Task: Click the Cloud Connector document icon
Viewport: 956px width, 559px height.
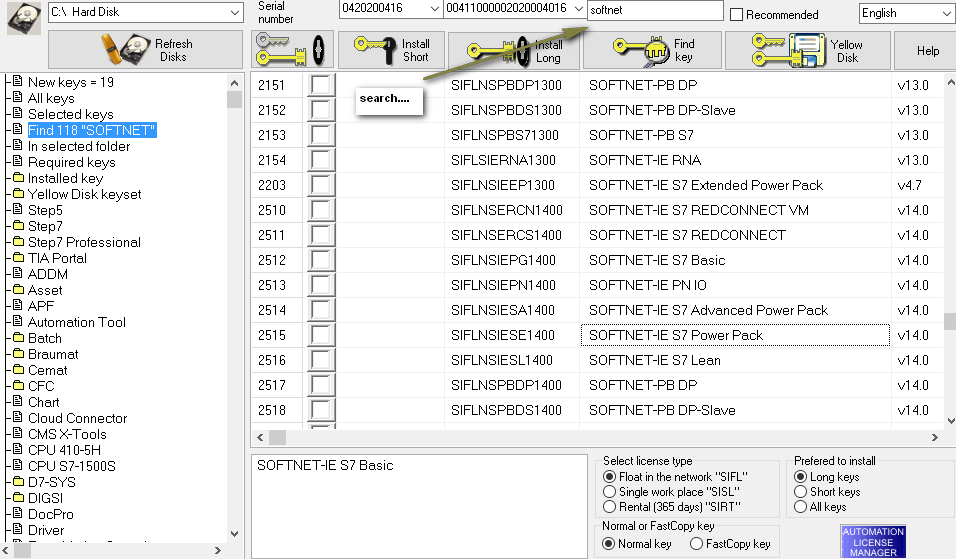Action: 18,417
